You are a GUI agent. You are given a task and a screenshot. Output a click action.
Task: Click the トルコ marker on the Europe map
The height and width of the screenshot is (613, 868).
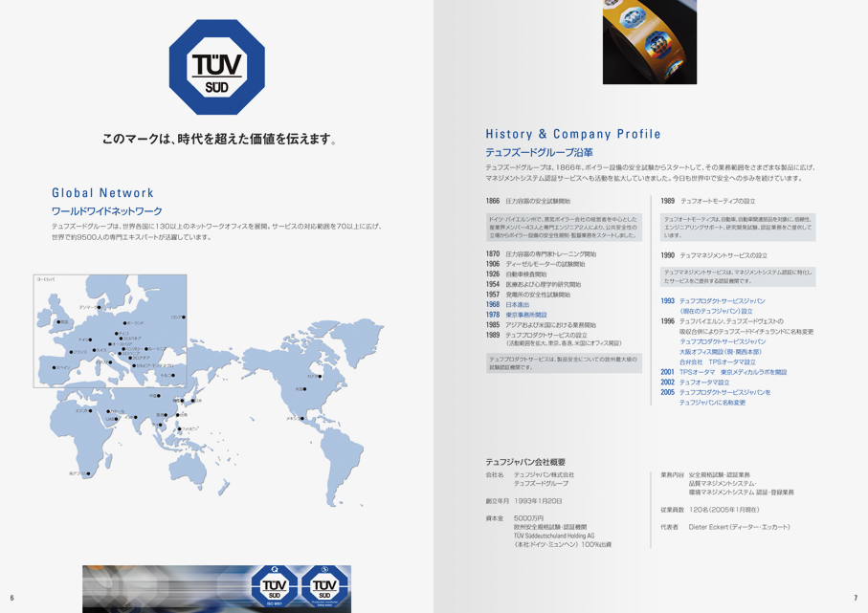(173, 375)
